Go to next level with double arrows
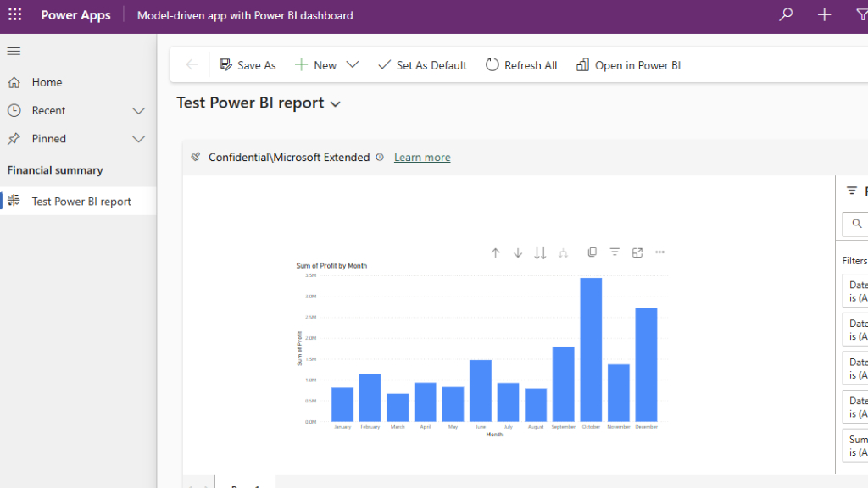 point(540,252)
